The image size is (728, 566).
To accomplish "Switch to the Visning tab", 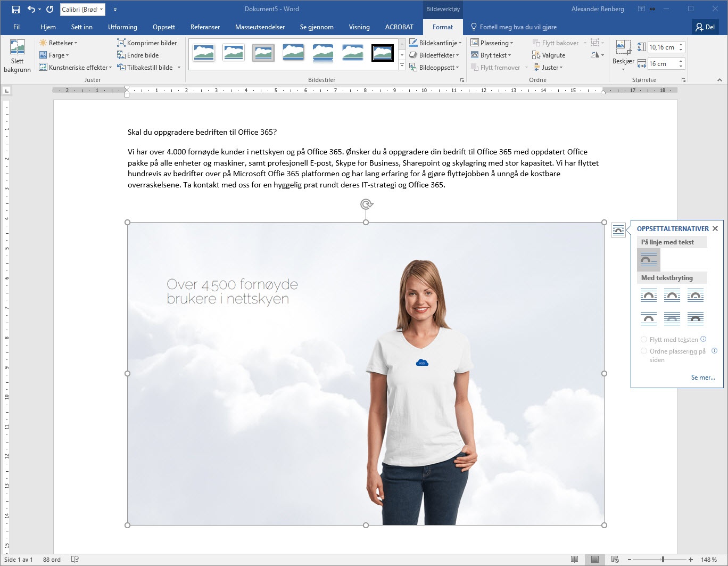I will 359,27.
